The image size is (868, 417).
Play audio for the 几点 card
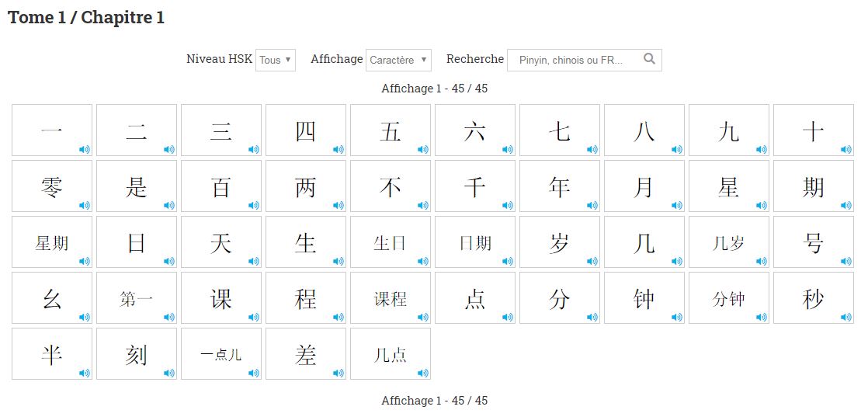422,373
